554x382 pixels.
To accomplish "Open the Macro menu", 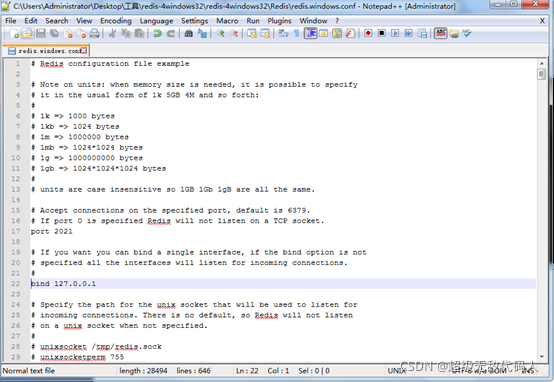I will pyautogui.click(x=227, y=21).
